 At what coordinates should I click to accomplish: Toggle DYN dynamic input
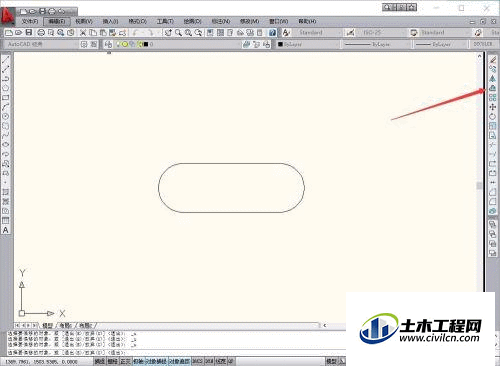pyautogui.click(x=209, y=361)
